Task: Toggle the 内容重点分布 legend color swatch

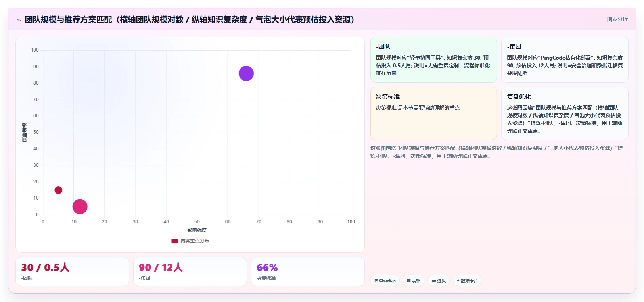Action: point(174,241)
